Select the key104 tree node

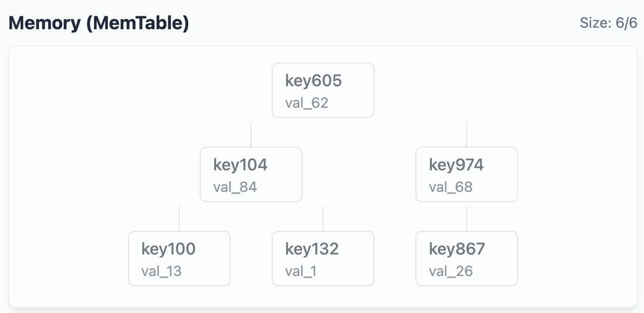251,174
